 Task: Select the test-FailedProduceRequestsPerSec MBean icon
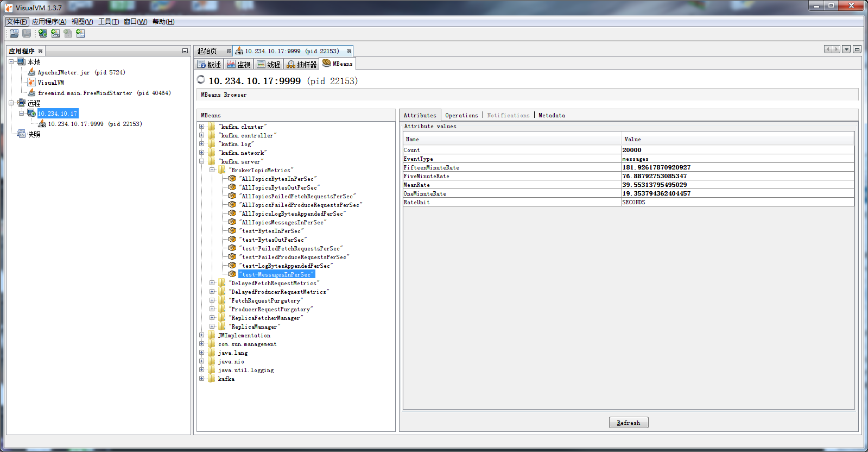click(232, 257)
